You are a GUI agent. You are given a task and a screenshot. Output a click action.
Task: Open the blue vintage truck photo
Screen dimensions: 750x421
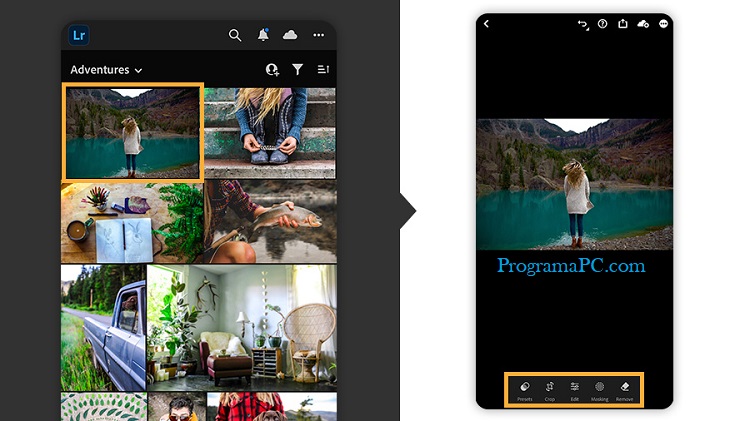(x=102, y=326)
